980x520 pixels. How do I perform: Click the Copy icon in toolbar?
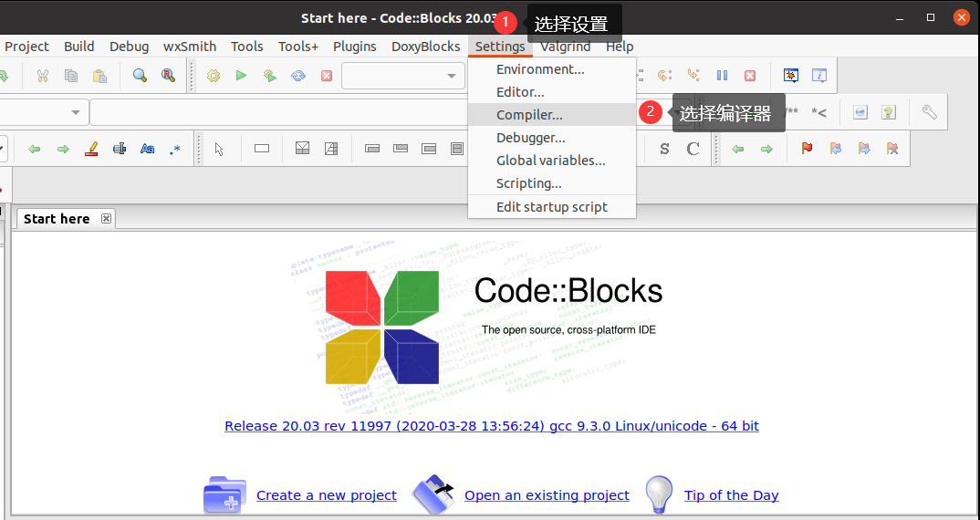[x=71, y=76]
